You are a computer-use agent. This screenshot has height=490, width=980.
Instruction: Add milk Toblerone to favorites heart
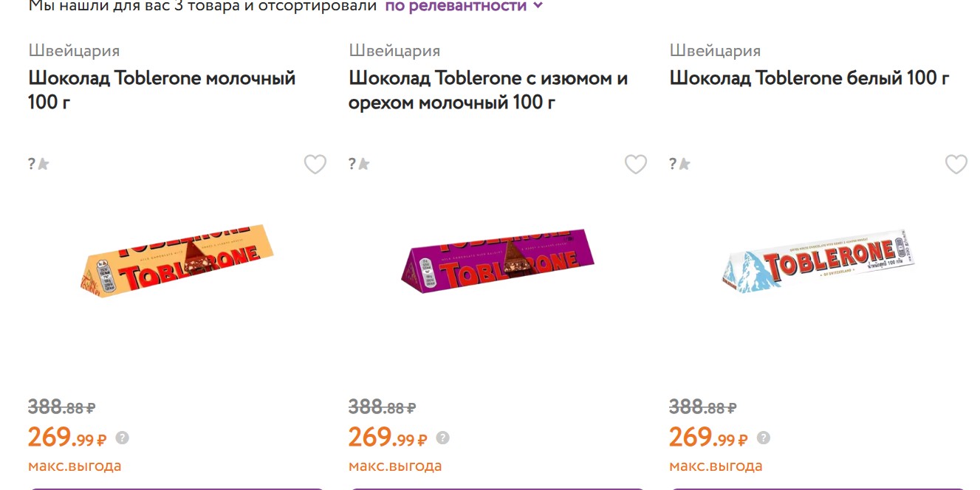click(315, 164)
